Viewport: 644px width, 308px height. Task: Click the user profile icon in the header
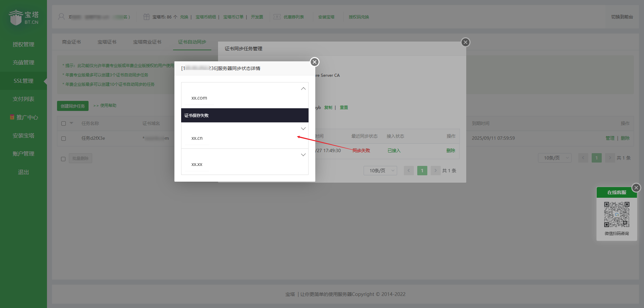[x=61, y=16]
